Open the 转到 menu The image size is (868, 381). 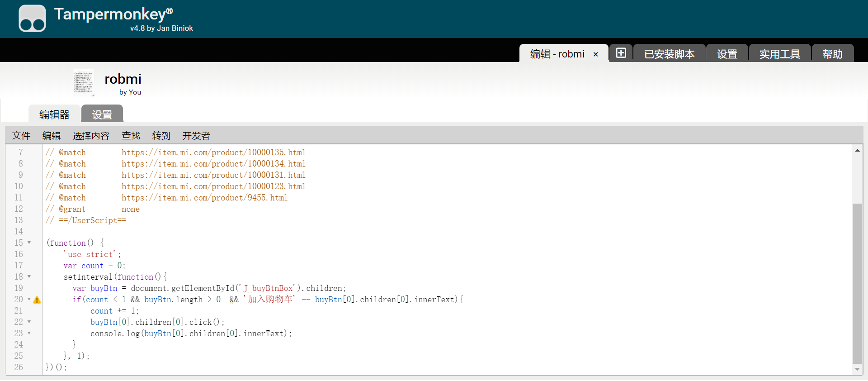161,136
